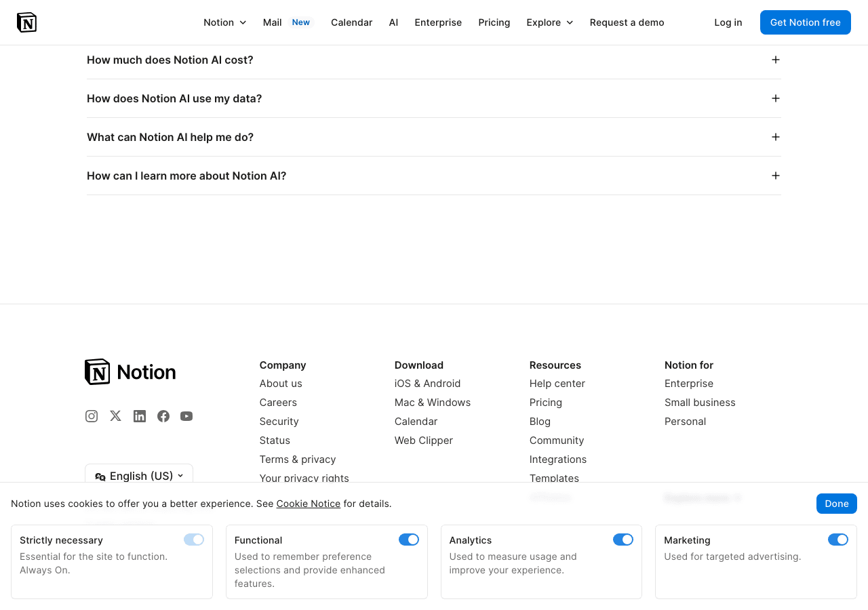Click the translation globe icon in language selector
868x610 pixels.
pyautogui.click(x=100, y=476)
